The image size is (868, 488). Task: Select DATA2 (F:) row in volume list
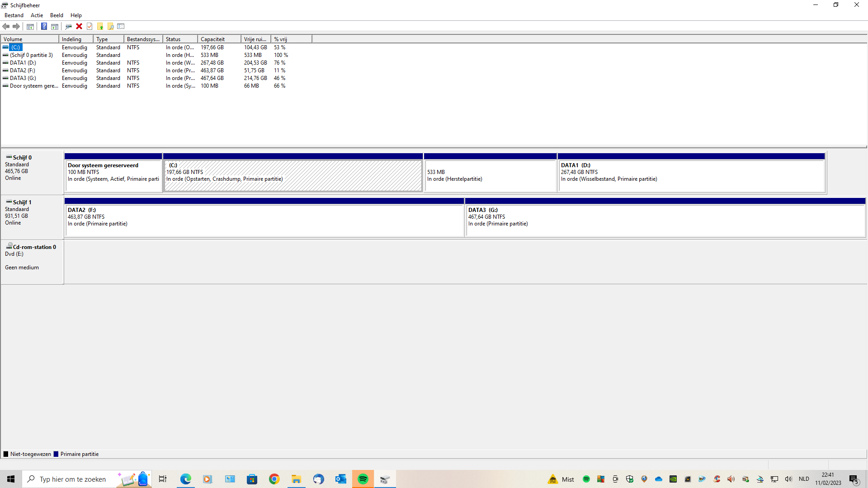click(x=23, y=70)
